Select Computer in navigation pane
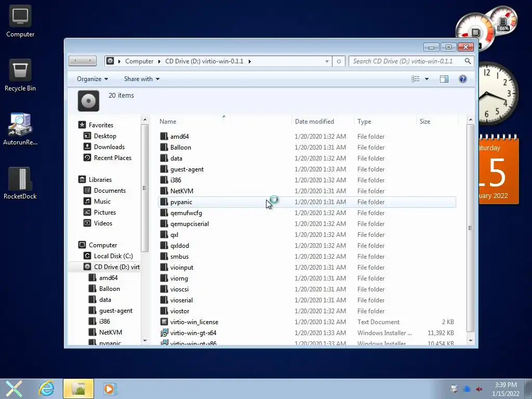The width and height of the screenshot is (532, 399). click(103, 245)
